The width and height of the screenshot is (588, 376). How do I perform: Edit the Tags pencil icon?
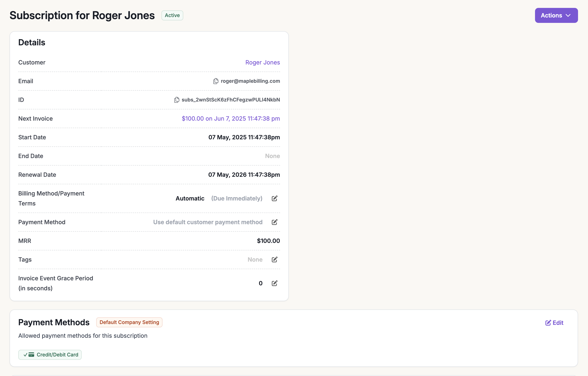[x=274, y=259]
